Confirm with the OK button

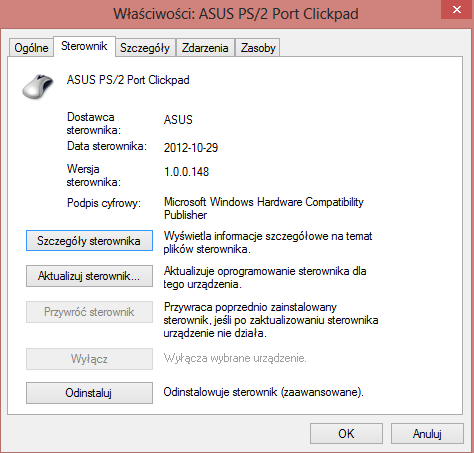point(346,434)
